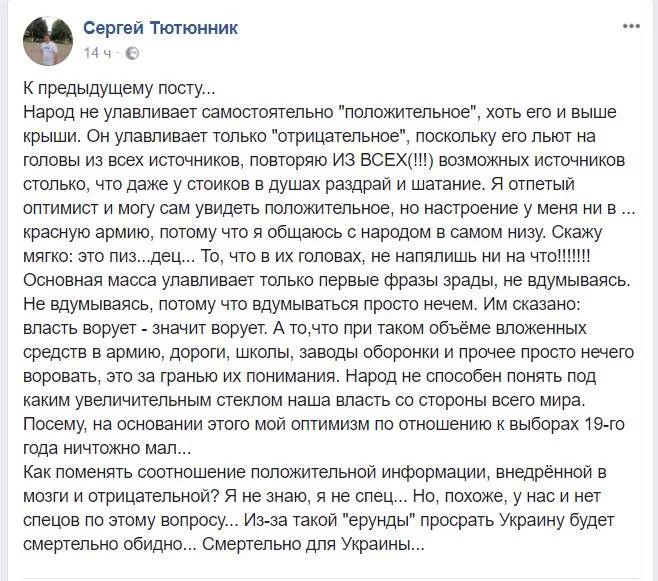Click the public audience globe icon
This screenshot has width=658, height=581.
pos(133,53)
